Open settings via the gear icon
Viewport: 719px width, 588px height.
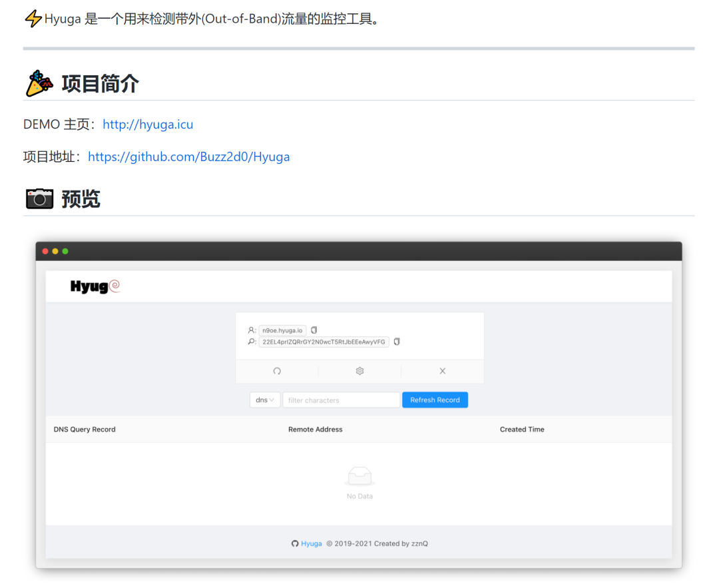point(359,371)
